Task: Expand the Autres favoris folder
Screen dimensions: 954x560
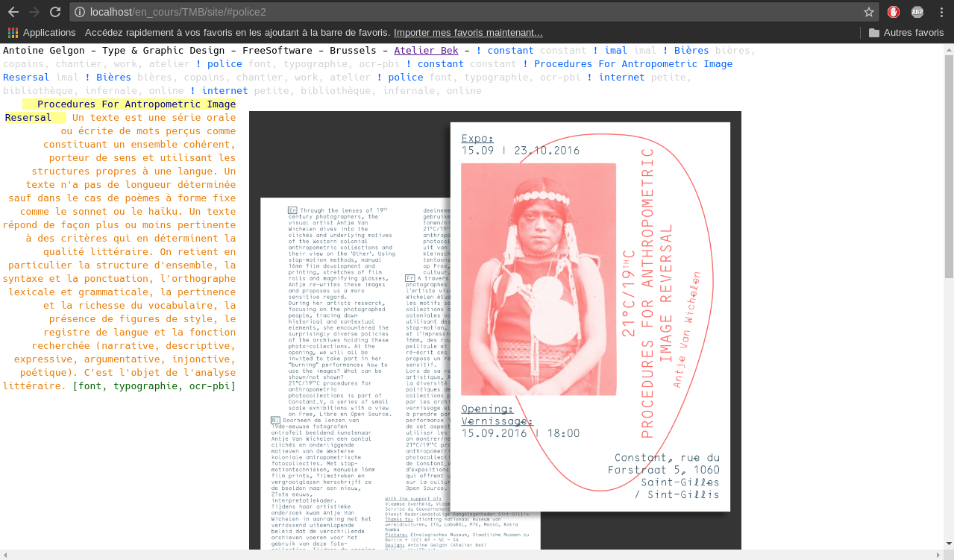Action: (906, 33)
